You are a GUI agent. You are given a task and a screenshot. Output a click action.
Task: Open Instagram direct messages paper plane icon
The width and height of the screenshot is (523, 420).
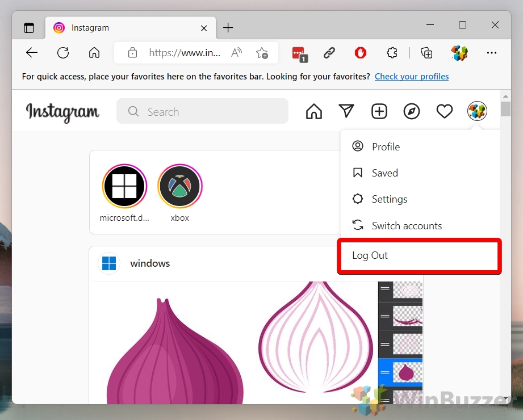point(346,111)
